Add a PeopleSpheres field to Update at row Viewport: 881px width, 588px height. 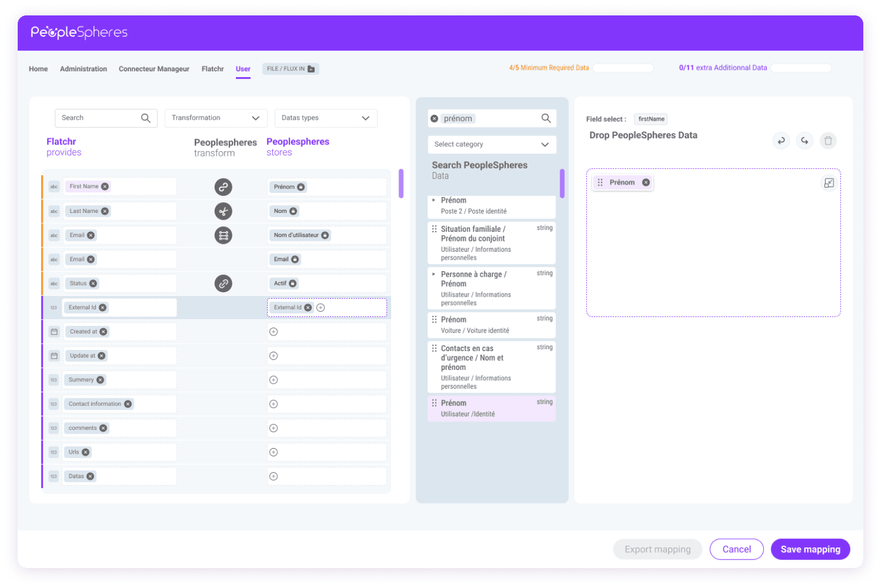pyautogui.click(x=273, y=356)
